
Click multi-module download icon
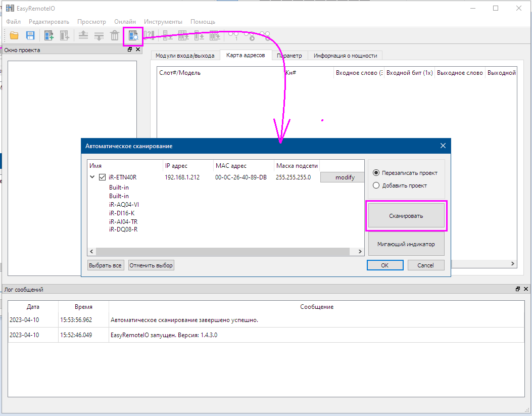[x=214, y=35]
